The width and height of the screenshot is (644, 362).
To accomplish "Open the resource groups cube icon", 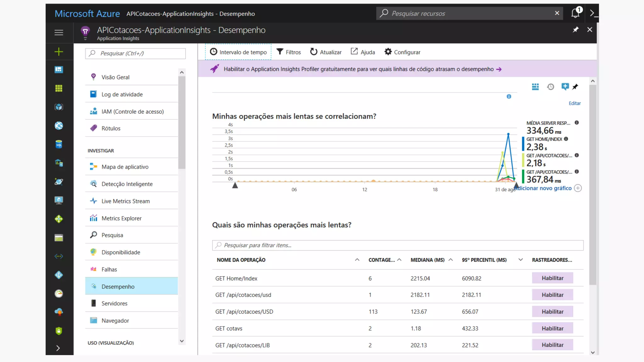I will click(59, 107).
